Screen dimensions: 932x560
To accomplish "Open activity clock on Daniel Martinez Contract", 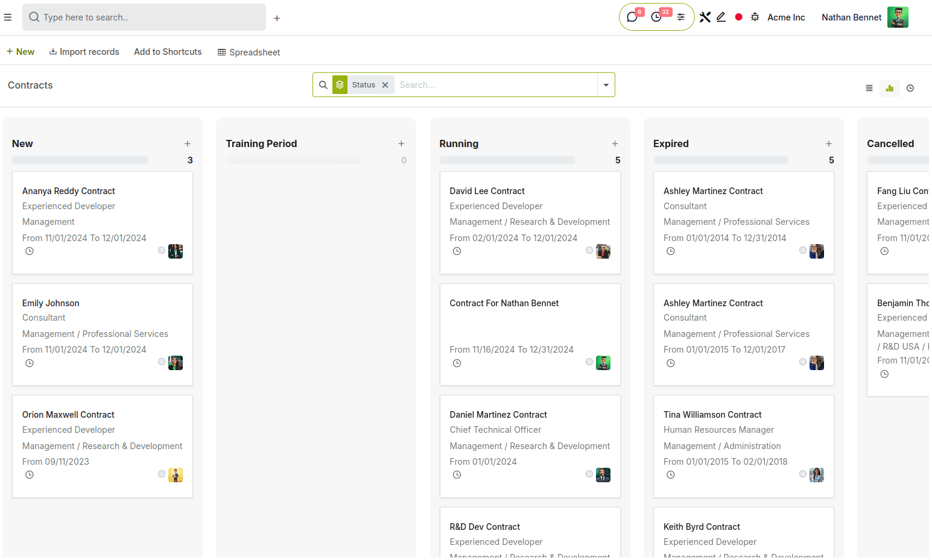I will click(x=457, y=475).
